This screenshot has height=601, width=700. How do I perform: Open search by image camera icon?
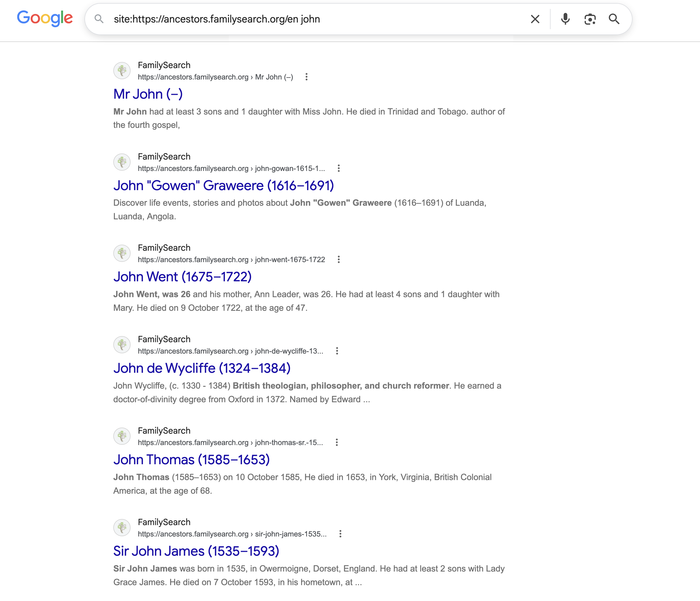(590, 19)
